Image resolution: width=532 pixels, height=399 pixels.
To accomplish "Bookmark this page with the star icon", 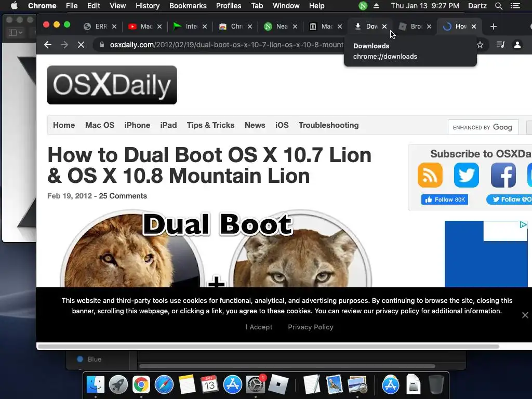I will click(480, 45).
